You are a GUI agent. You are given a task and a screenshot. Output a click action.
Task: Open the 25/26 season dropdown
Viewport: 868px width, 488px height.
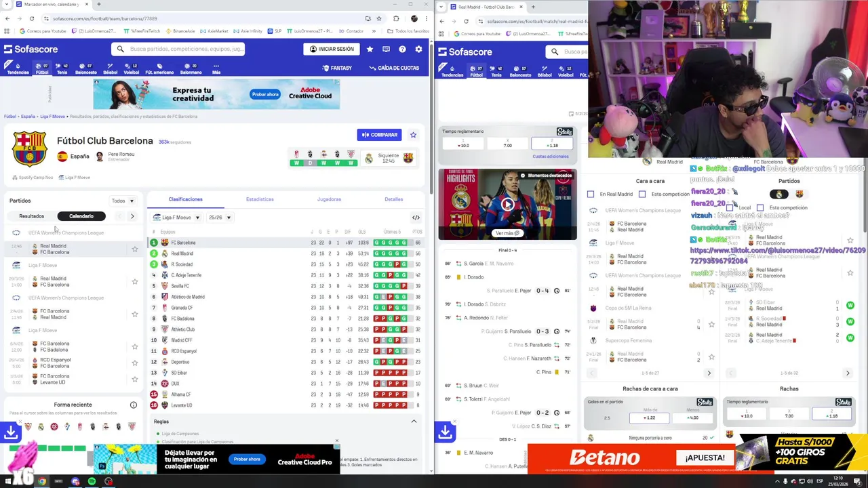click(220, 218)
